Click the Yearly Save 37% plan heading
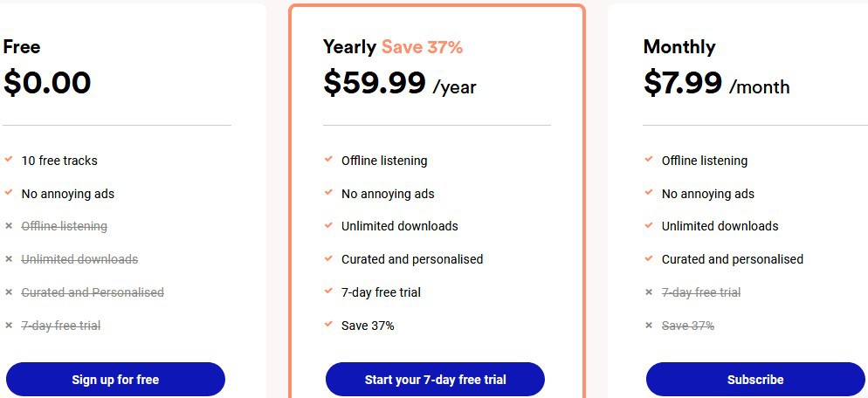 click(393, 47)
